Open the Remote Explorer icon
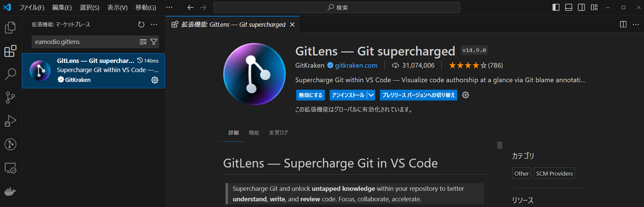The image size is (644, 207). (10, 168)
